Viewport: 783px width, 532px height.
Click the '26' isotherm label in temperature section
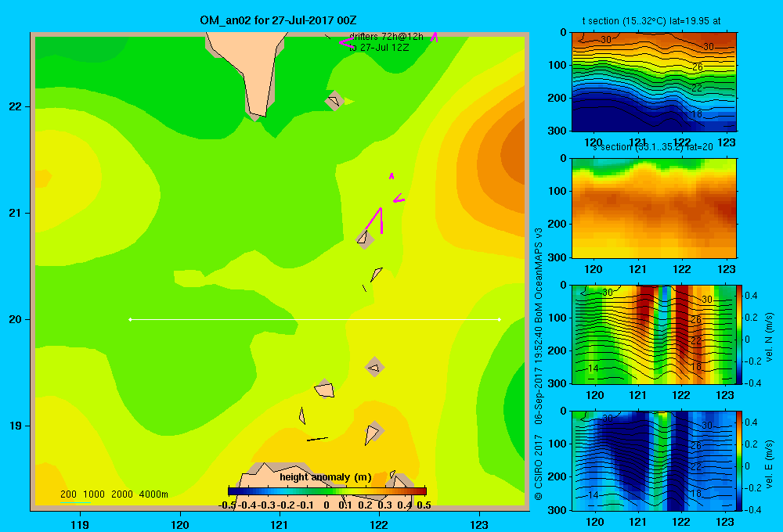click(697, 66)
